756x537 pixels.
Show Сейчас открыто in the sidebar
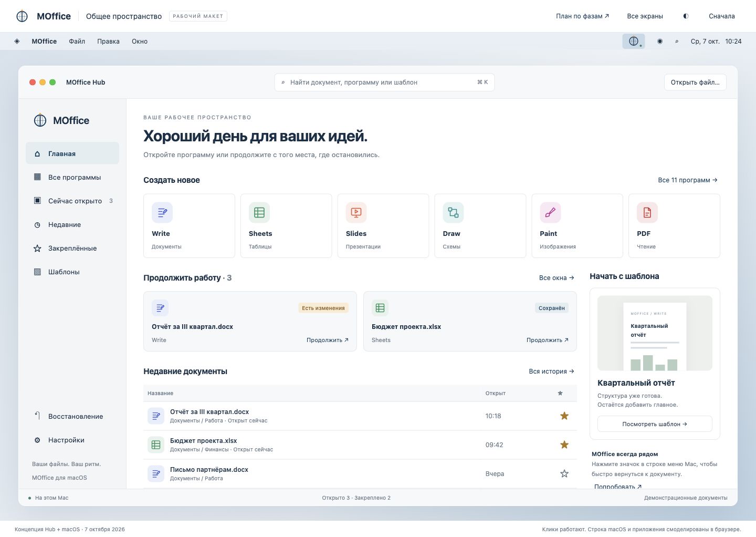click(72, 201)
